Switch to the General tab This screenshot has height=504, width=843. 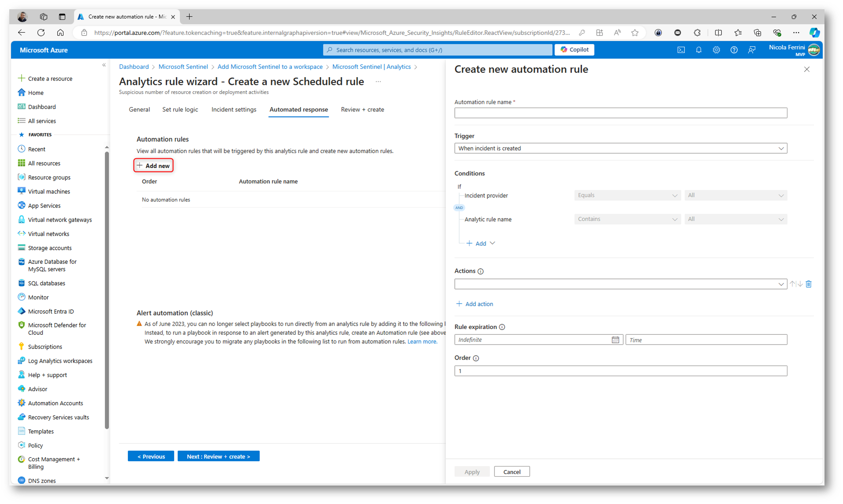(139, 109)
